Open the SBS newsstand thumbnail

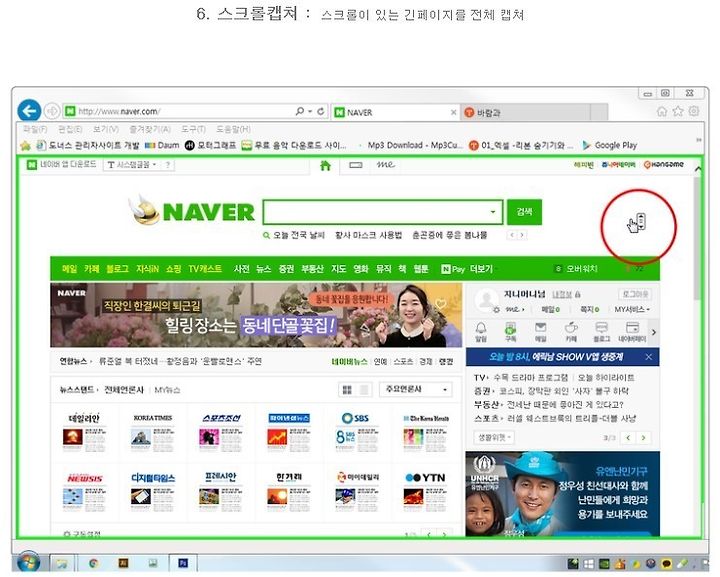coord(357,432)
